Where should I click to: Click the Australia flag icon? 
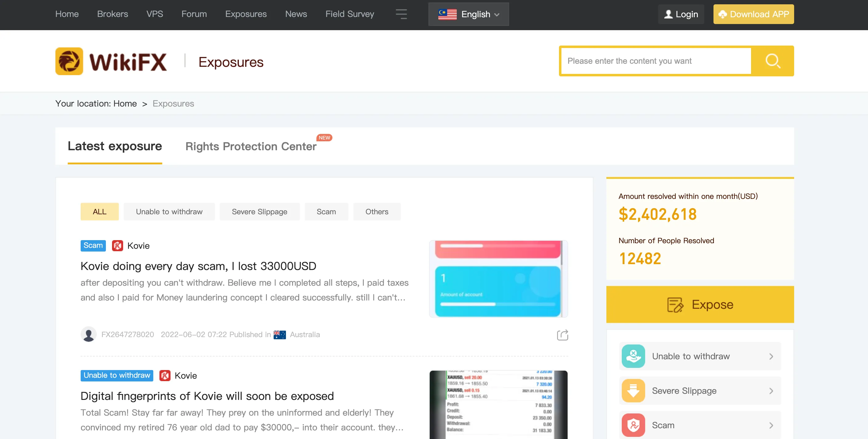tap(280, 335)
